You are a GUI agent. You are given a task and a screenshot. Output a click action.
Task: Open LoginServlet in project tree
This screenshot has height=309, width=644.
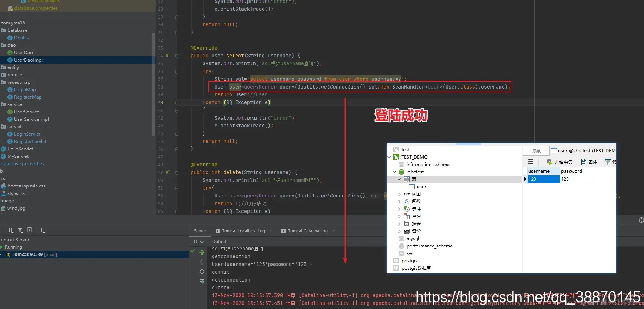(27, 134)
